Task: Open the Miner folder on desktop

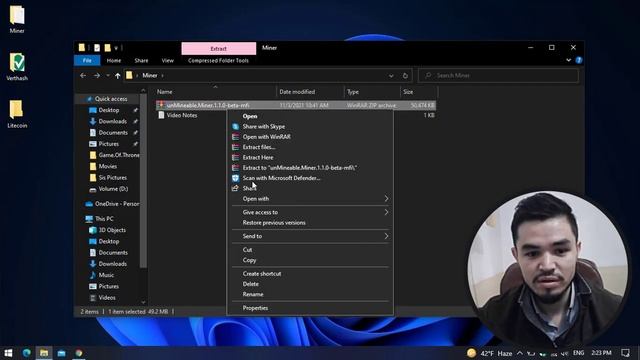Action: click(17, 19)
